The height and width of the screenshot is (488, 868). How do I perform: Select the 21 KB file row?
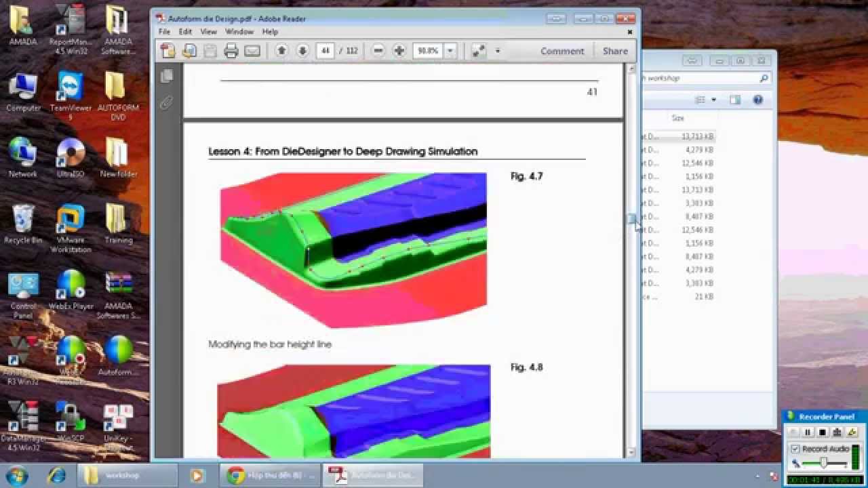(678, 297)
